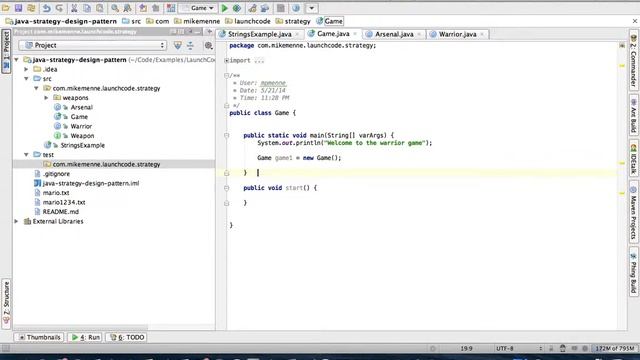Fold the start method in gutter
Image resolution: width=640 pixels, height=360 pixels.
[x=227, y=188]
